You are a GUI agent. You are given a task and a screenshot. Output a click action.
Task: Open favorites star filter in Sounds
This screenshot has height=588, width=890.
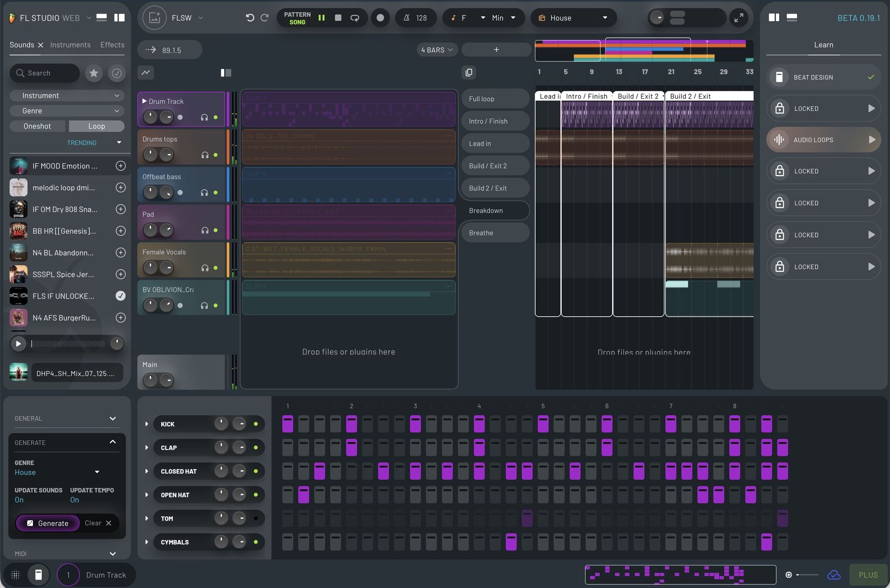tap(94, 73)
